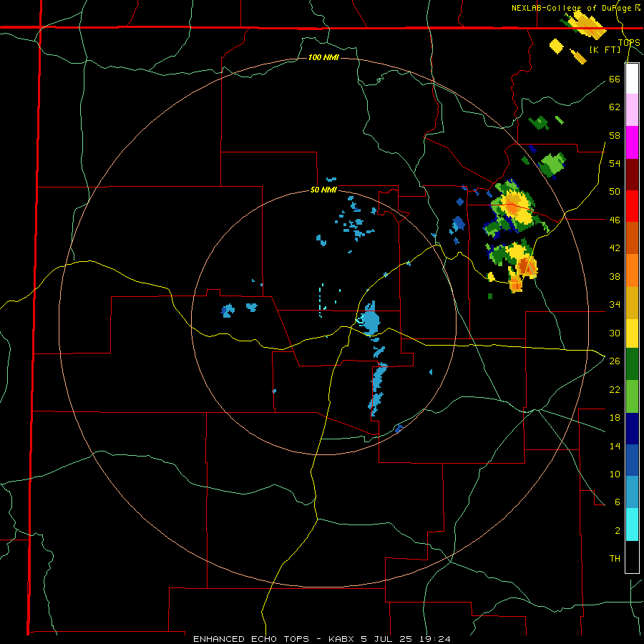The image size is (644, 644).
Task: Click the light green echo north of storms
Action: tap(552, 165)
